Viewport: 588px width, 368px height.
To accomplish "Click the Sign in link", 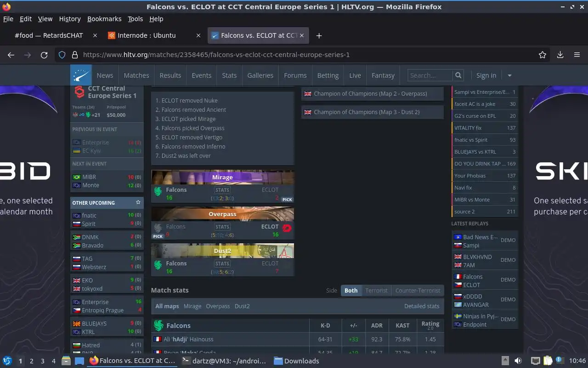I will pyautogui.click(x=486, y=75).
